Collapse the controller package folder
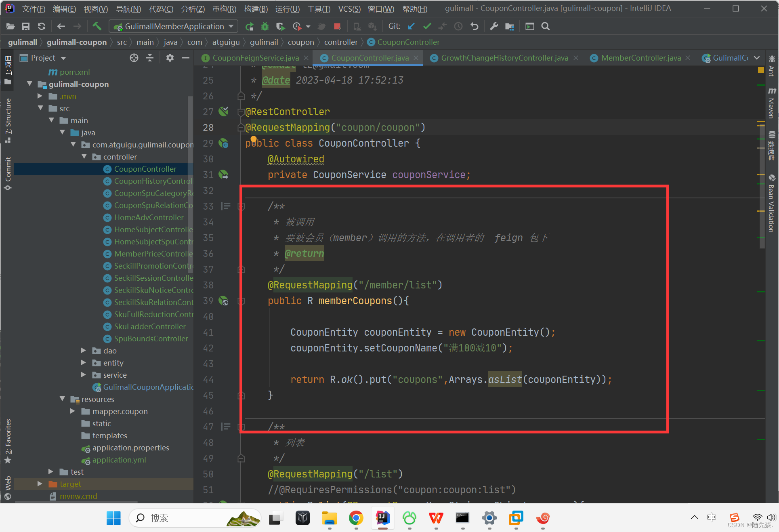The image size is (779, 532). pyautogui.click(x=84, y=157)
